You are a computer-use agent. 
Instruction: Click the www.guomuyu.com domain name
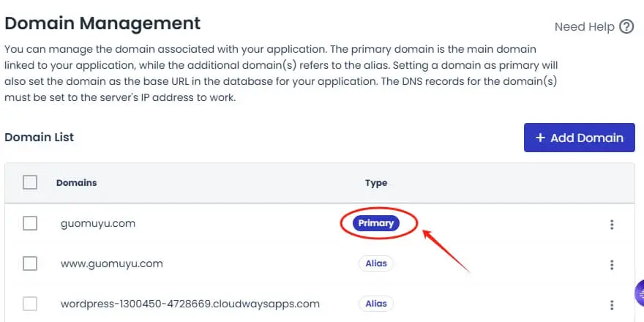[x=111, y=263]
